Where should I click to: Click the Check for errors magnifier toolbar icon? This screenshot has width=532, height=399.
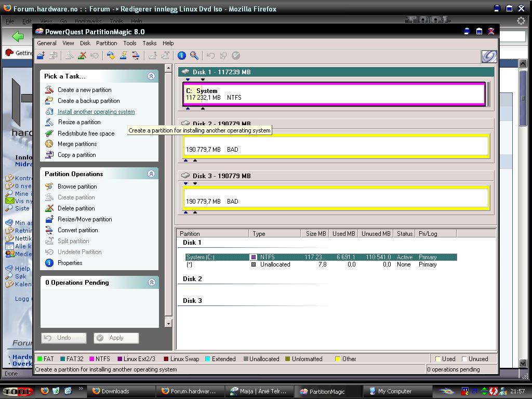pyautogui.click(x=194, y=55)
